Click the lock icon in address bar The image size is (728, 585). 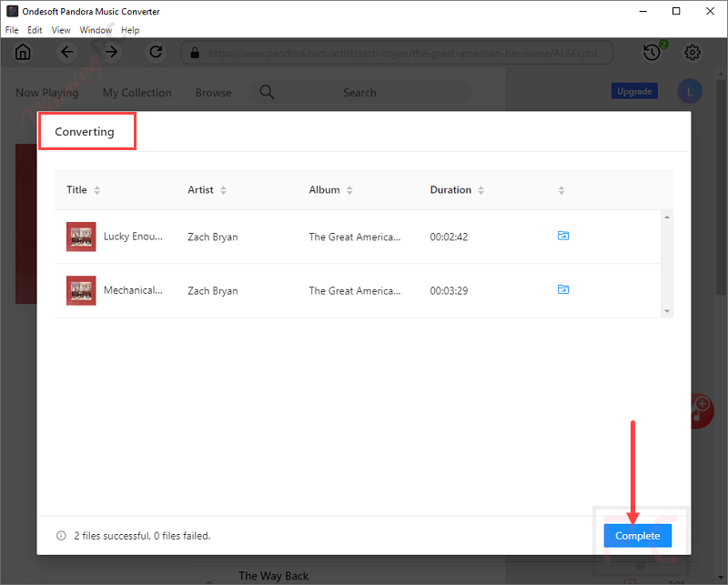coord(195,53)
